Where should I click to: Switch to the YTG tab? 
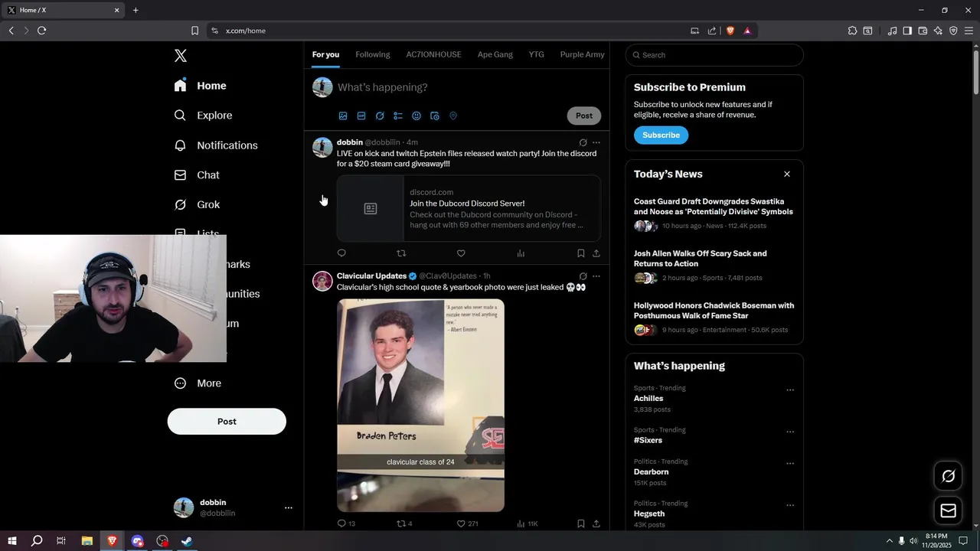pyautogui.click(x=537, y=54)
